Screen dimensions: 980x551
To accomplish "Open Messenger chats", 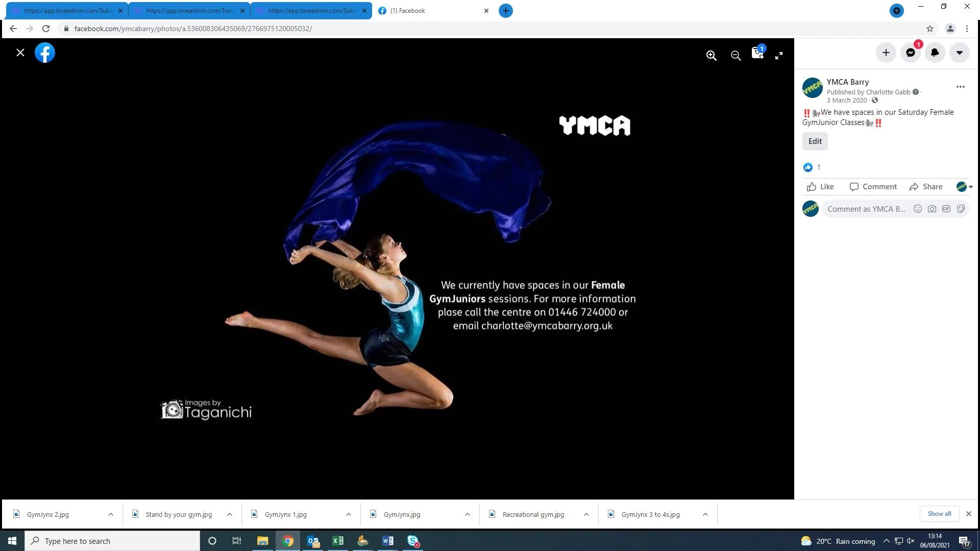I will pos(910,53).
